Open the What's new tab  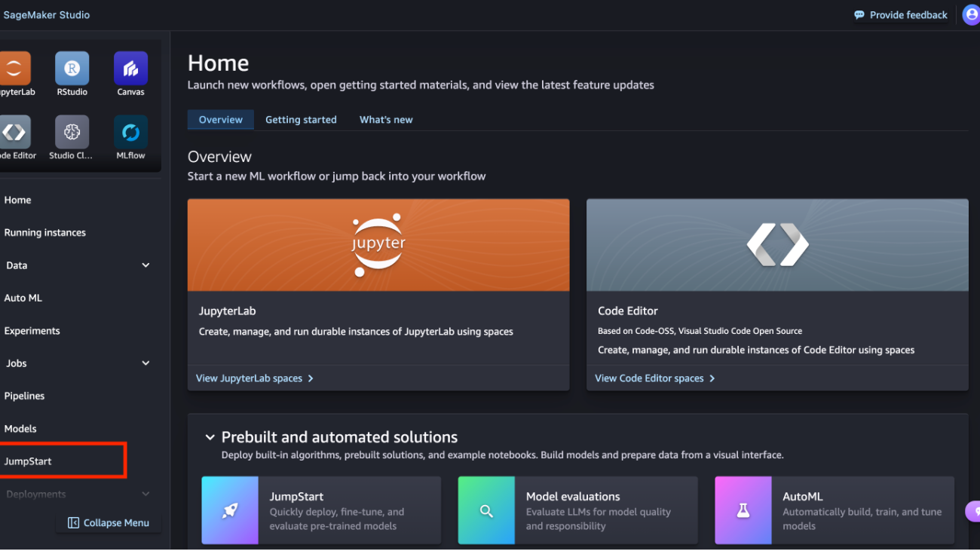pyautogui.click(x=386, y=120)
